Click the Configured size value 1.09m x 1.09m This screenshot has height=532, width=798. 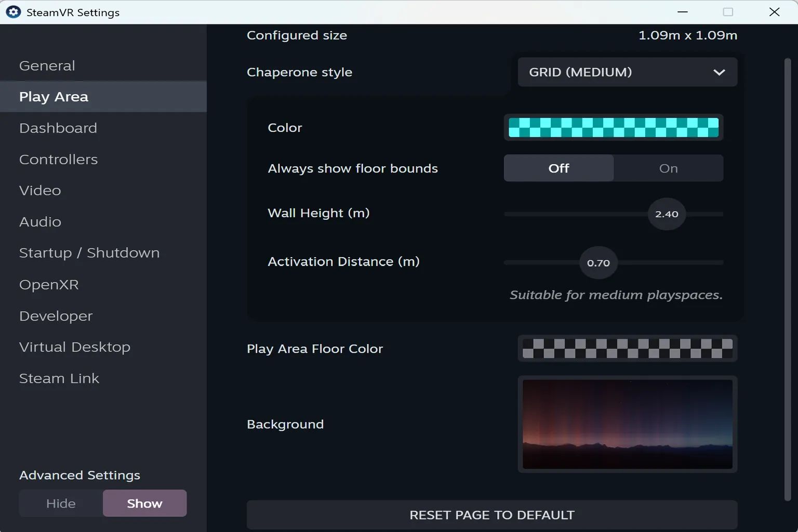(687, 35)
